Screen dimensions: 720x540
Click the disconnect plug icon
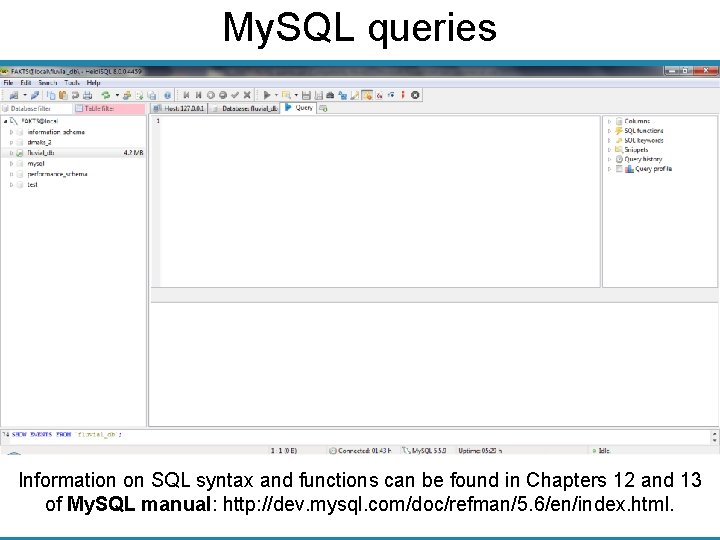pos(35,95)
